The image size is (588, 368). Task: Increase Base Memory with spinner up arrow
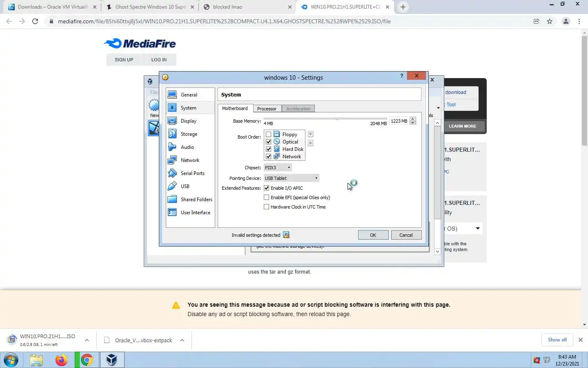(413, 119)
